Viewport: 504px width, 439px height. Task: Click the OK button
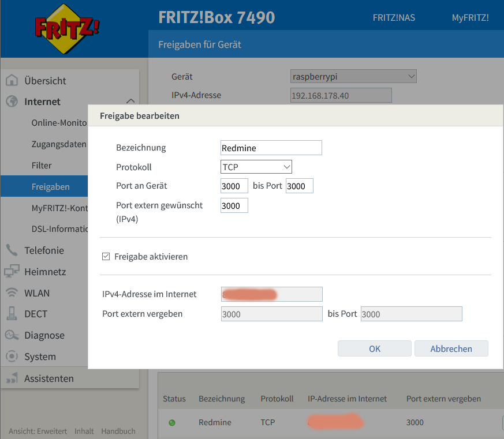coord(374,348)
